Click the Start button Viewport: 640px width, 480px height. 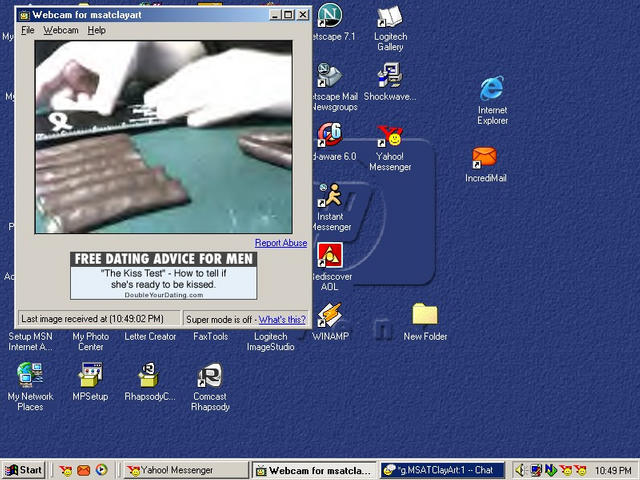click(23, 470)
